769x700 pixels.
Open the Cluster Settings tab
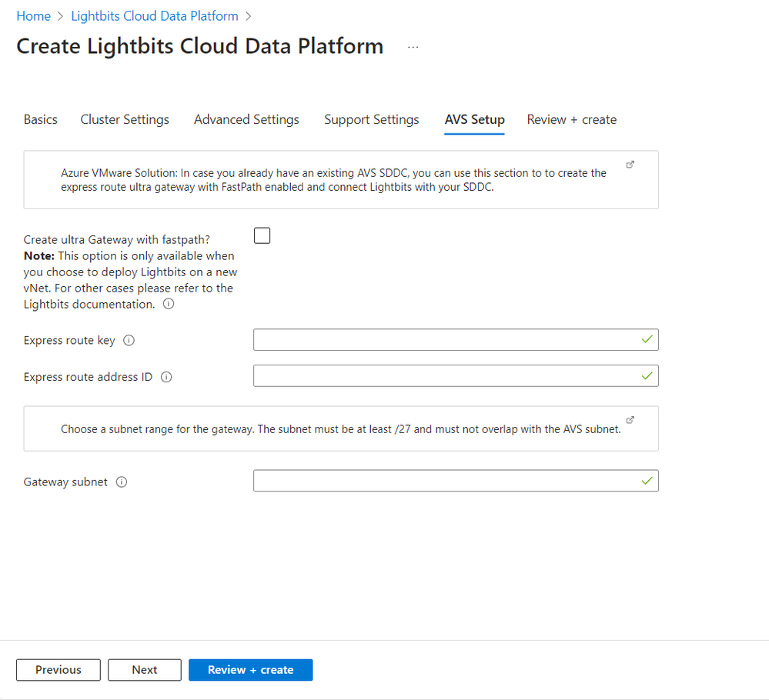125,119
